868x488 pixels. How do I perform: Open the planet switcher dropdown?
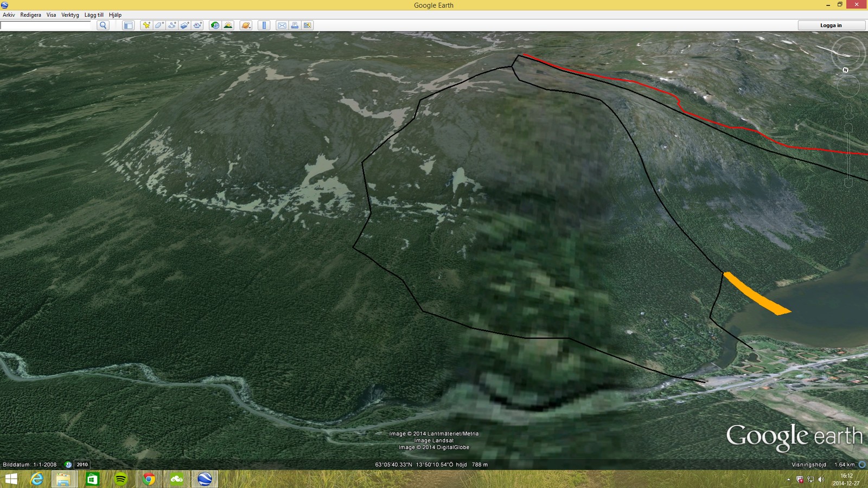click(x=246, y=25)
